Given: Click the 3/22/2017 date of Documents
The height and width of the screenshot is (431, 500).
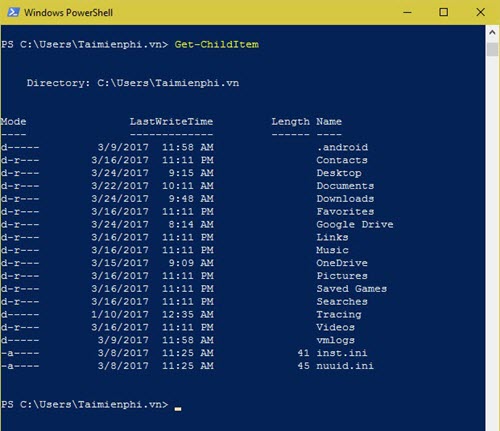Looking at the screenshot, I should (x=120, y=186).
